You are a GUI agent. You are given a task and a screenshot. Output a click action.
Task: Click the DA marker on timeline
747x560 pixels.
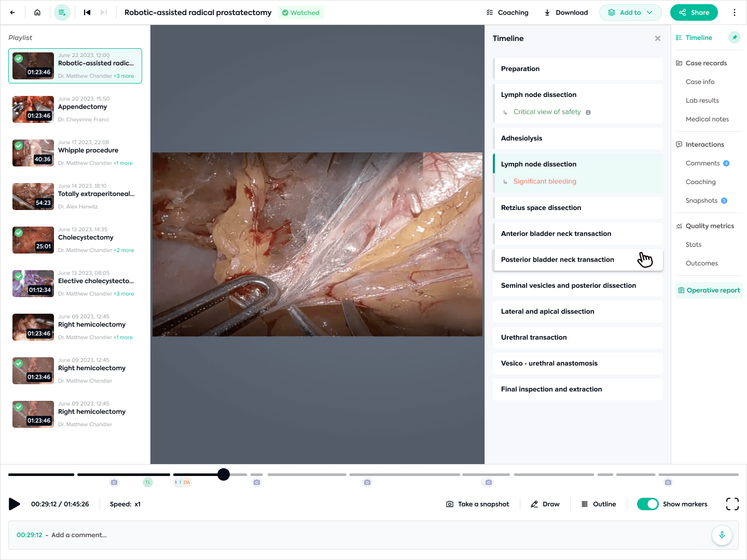click(x=187, y=482)
